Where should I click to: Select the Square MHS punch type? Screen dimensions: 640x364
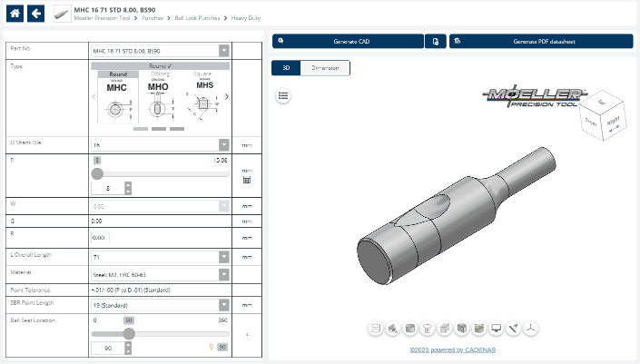click(203, 98)
